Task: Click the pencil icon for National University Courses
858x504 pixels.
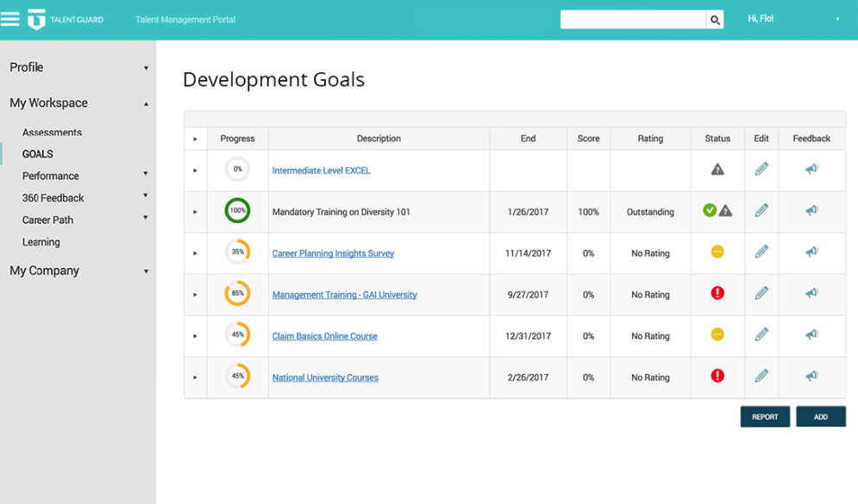Action: pos(761,376)
